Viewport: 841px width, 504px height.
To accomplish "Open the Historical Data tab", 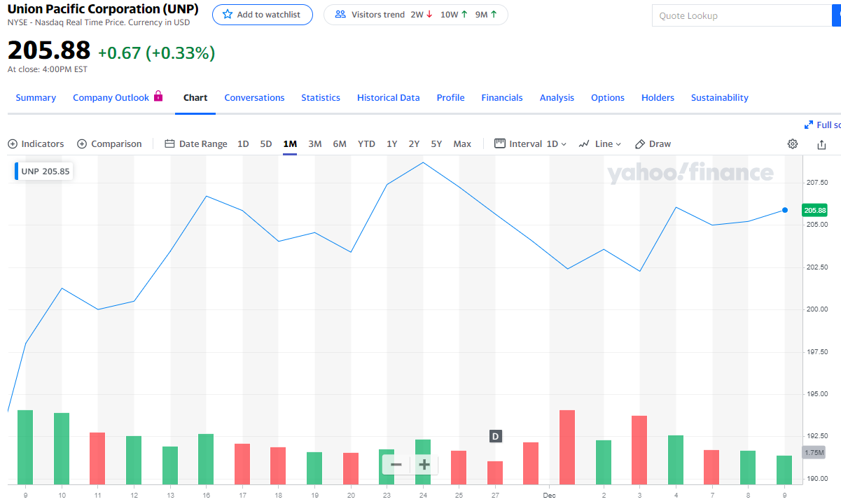I will 388,97.
